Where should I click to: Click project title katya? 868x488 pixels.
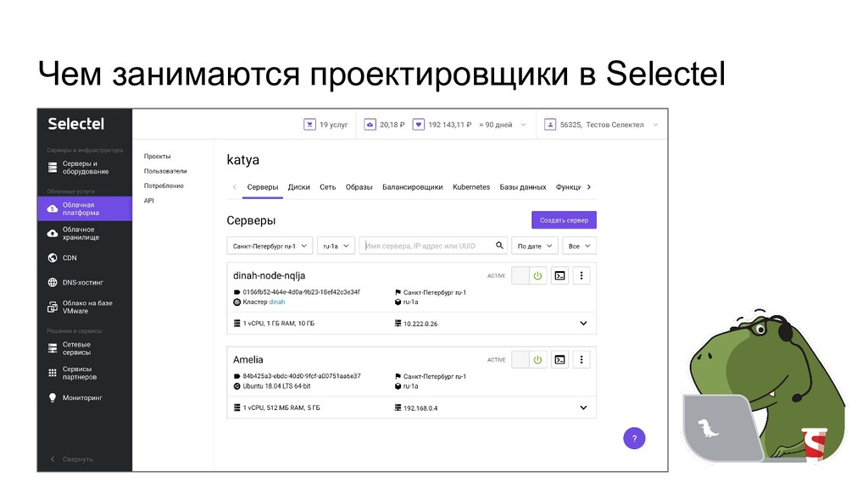pos(243,160)
